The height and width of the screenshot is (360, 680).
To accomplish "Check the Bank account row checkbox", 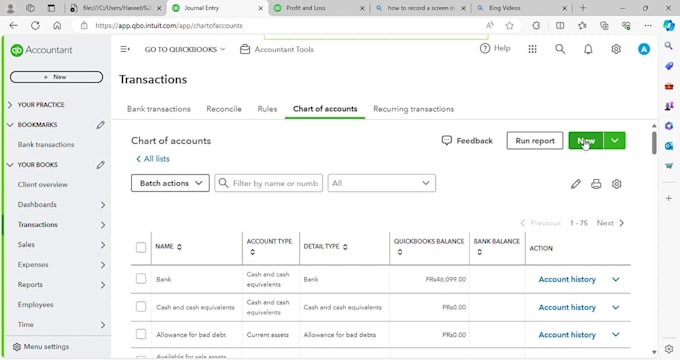I will click(x=141, y=278).
